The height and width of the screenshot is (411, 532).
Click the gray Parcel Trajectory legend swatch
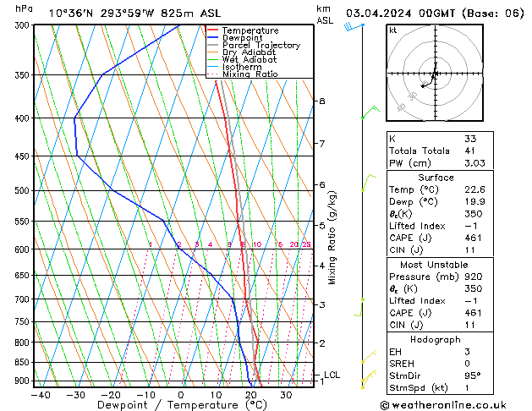(213, 45)
